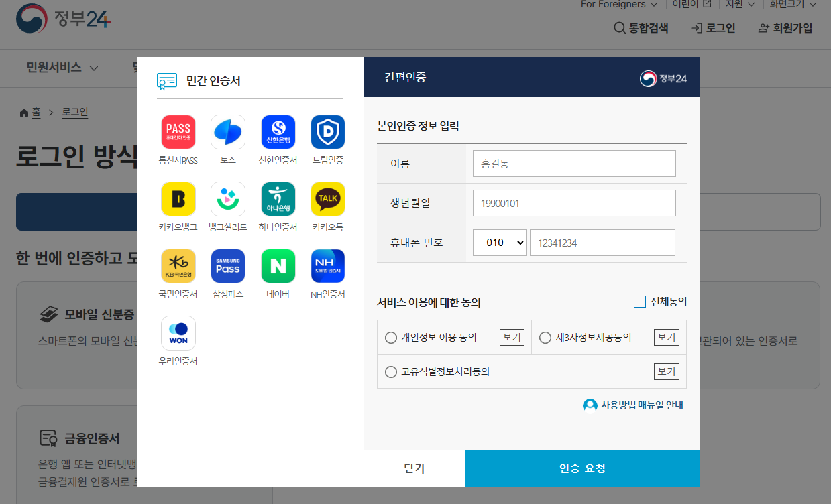Click the 닫기 button
Screen dimensions: 831x504
(414, 468)
